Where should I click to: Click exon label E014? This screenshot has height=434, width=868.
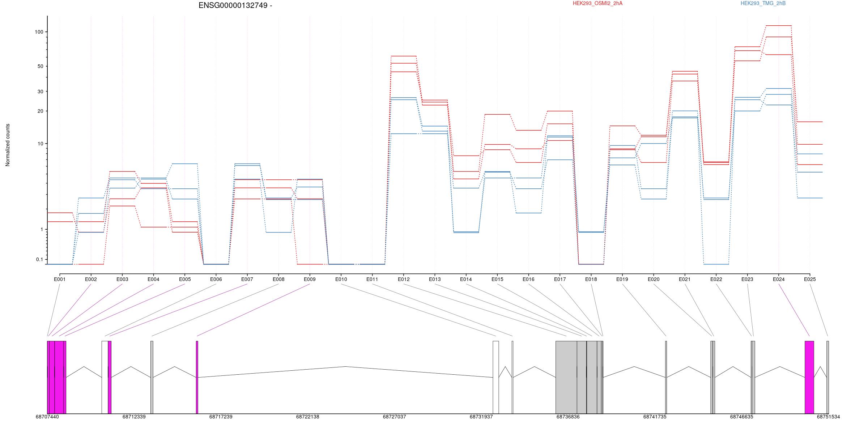(x=466, y=279)
